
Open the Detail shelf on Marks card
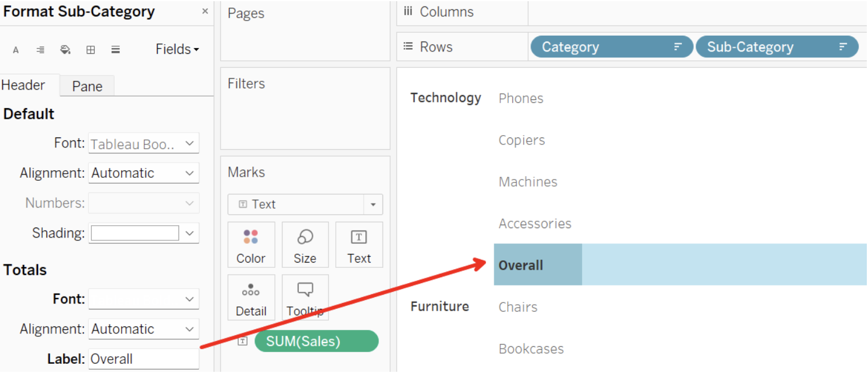[251, 297]
